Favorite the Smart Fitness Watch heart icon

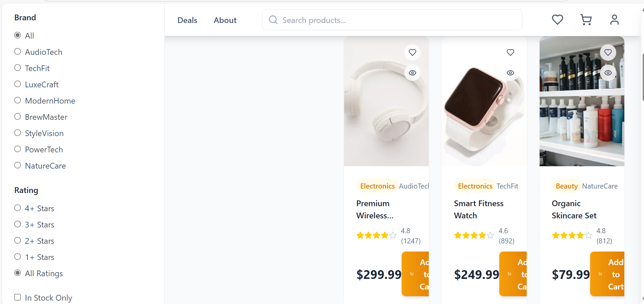[510, 52]
